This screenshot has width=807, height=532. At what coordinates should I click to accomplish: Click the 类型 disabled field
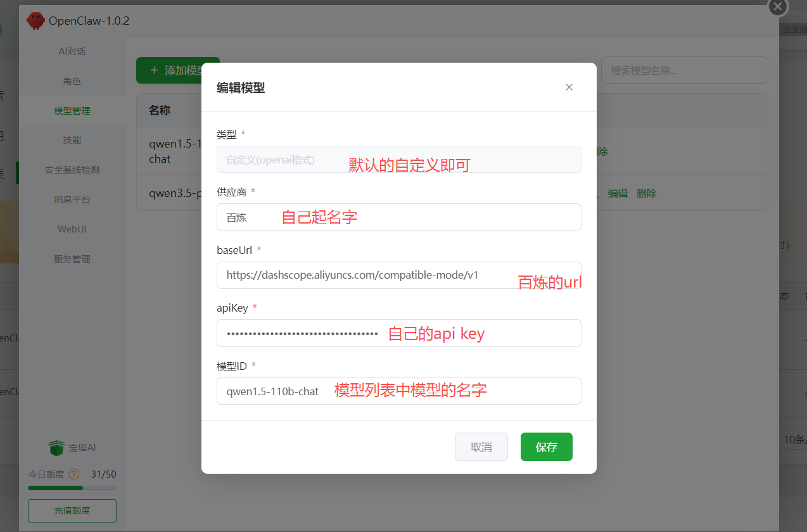399,160
